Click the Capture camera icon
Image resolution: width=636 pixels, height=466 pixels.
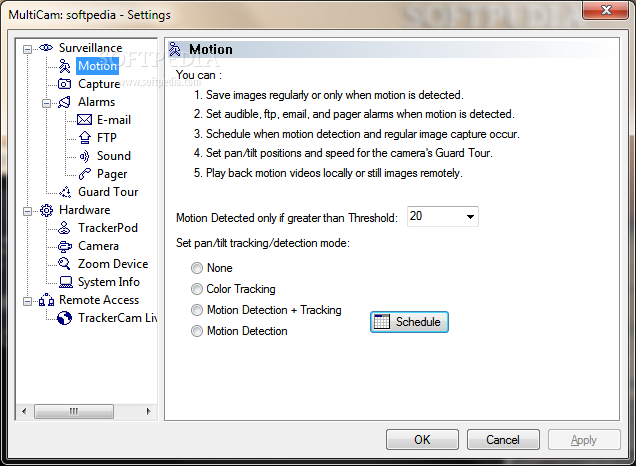(64, 84)
